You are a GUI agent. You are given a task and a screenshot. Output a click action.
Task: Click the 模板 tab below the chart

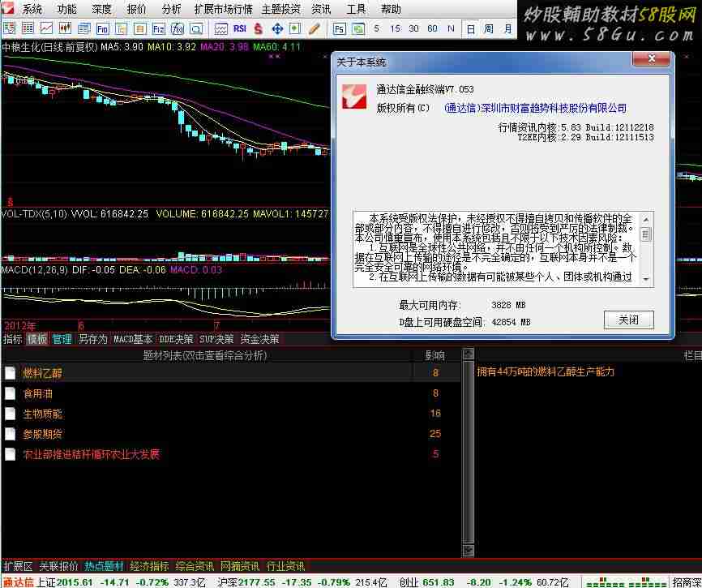pos(36,339)
